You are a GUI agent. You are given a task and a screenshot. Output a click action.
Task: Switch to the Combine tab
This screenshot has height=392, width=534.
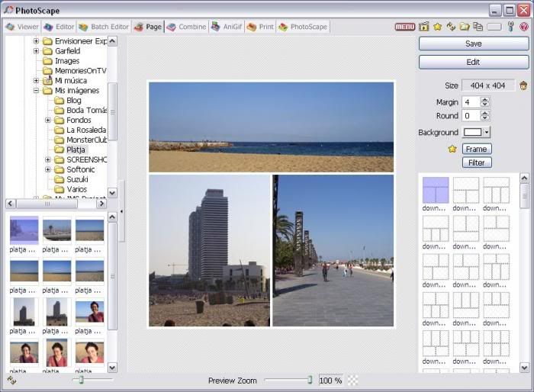(186, 27)
